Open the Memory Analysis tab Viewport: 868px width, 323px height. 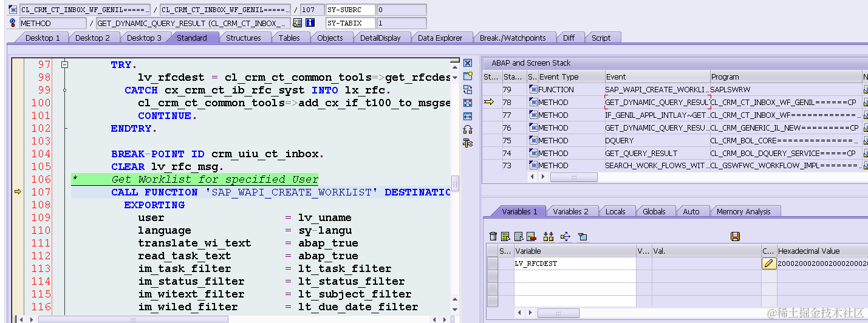(x=743, y=211)
